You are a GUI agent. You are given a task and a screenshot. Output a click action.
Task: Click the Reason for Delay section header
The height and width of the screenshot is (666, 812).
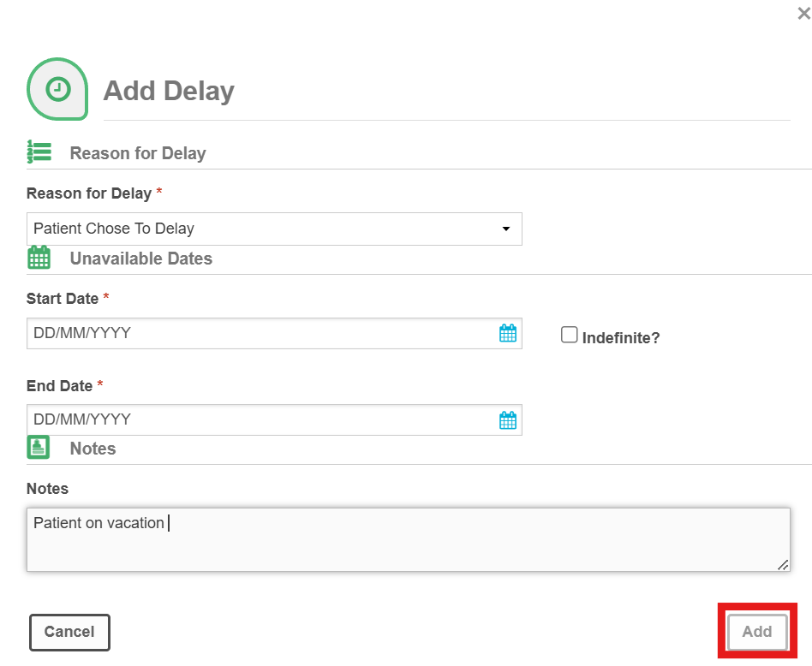click(x=138, y=153)
